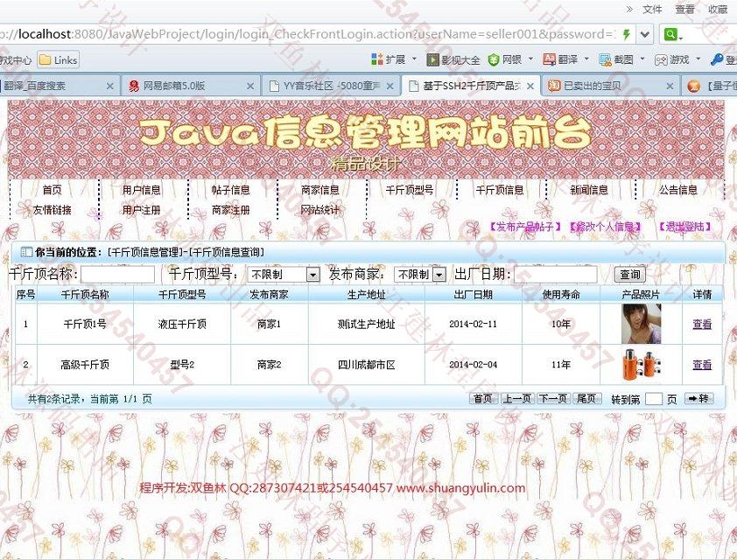Click the 上一页 button
The image size is (737, 560).
tap(516, 398)
